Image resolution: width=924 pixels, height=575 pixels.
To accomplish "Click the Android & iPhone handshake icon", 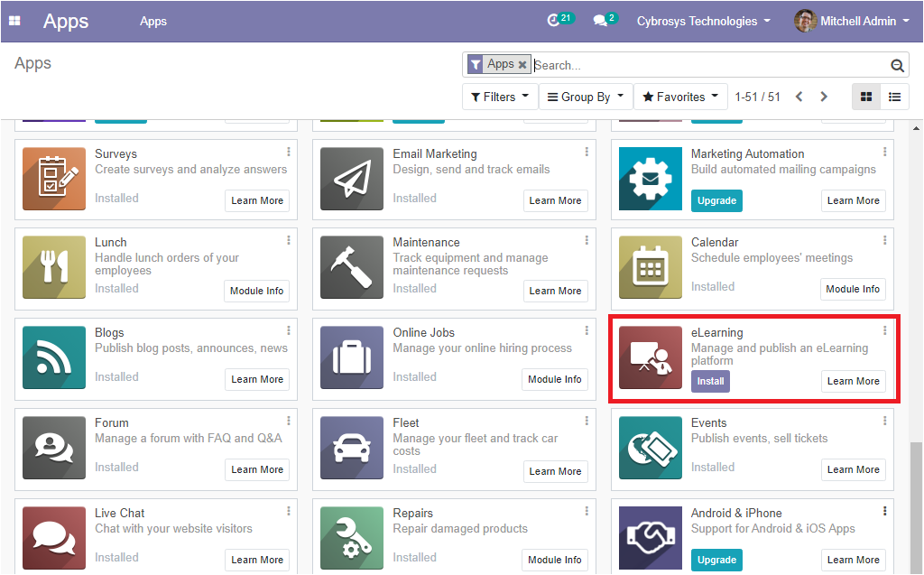I will click(x=651, y=538).
